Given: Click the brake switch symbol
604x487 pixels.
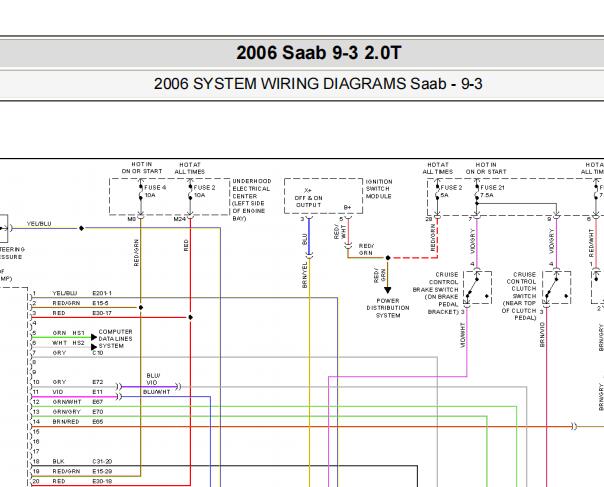Looking at the screenshot, I should (x=477, y=287).
